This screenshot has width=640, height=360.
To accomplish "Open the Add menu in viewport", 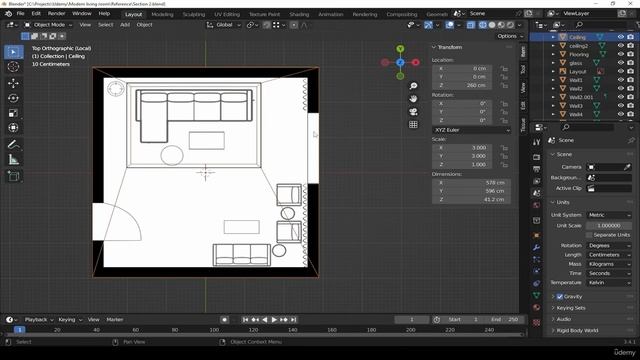I will [x=125, y=25].
